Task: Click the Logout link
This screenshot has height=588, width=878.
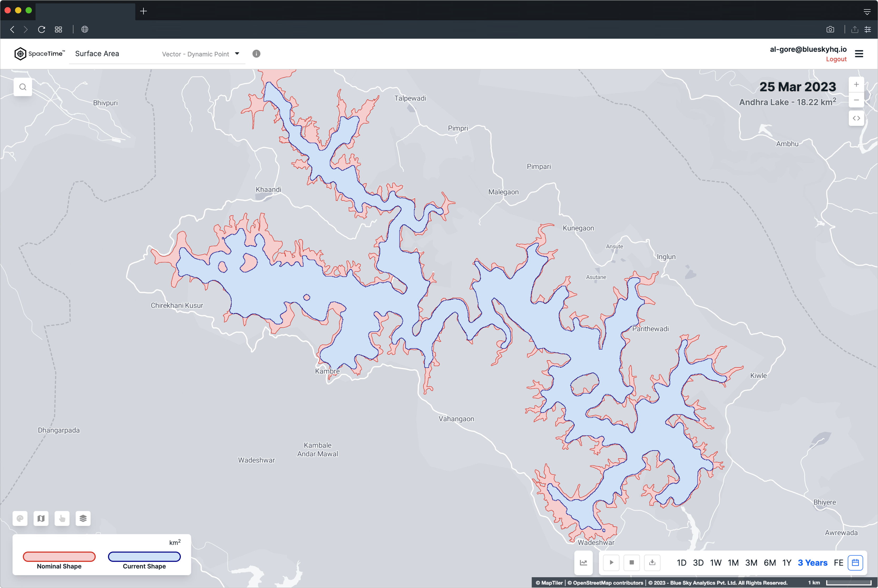Action: [x=836, y=59]
